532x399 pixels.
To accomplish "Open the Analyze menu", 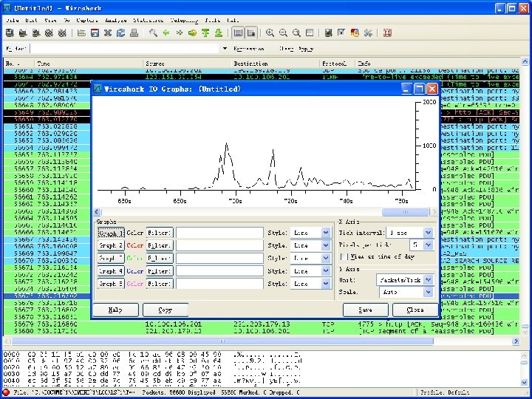I will 116,20.
